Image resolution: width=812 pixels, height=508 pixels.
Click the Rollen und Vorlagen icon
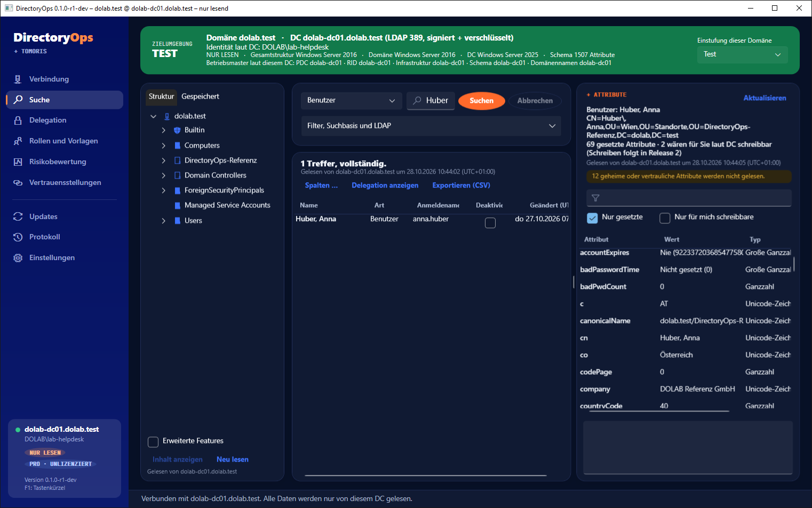pyautogui.click(x=18, y=141)
